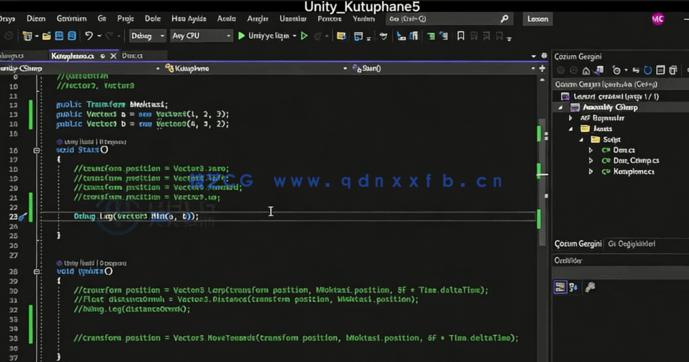Click the screwdriver quick-action icon on line 23
The image size is (689, 362).
click(22, 217)
